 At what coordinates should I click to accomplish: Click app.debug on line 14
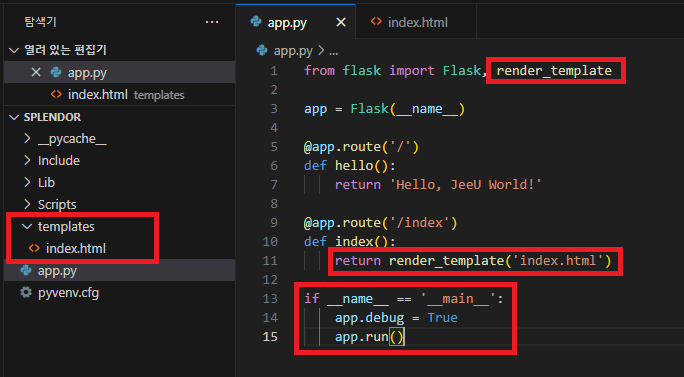pos(369,318)
